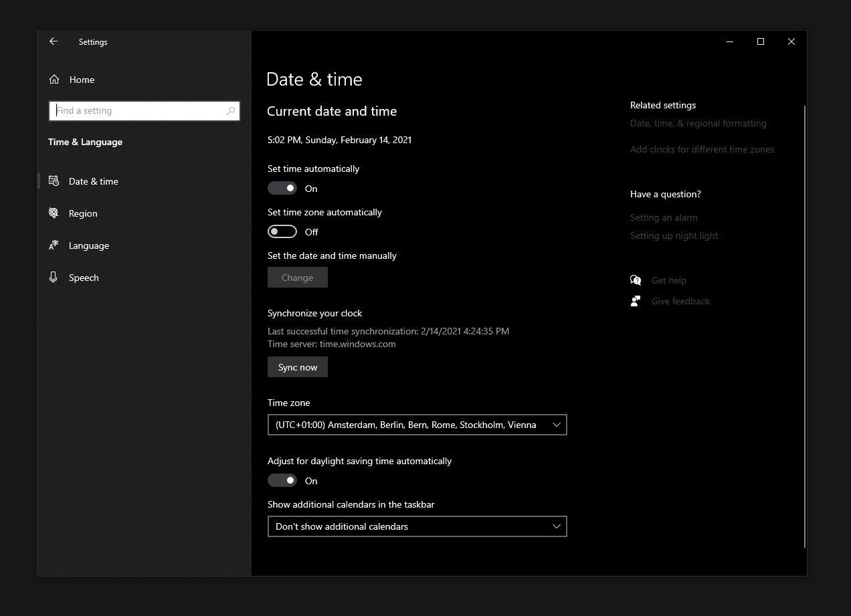Expand the additional calendars dropdown
The image size is (851, 616).
pyautogui.click(x=417, y=526)
